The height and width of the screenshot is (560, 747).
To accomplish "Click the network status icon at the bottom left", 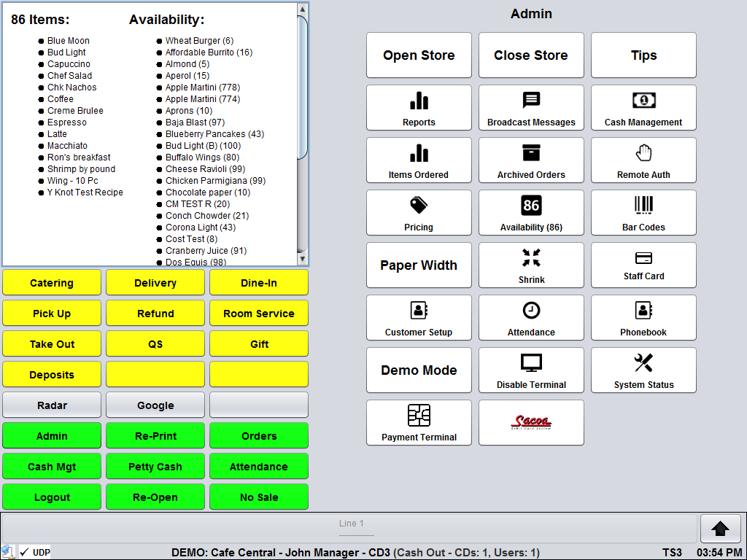I will coord(8,552).
